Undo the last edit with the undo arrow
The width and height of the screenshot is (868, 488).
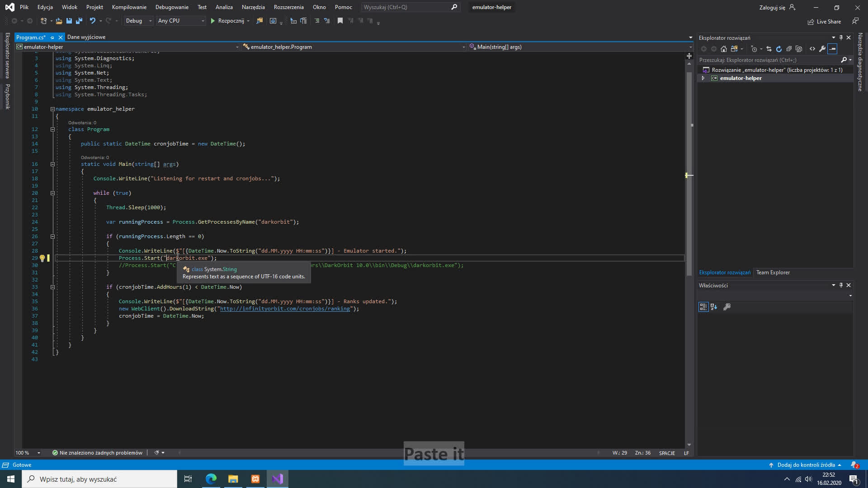pyautogui.click(x=93, y=21)
